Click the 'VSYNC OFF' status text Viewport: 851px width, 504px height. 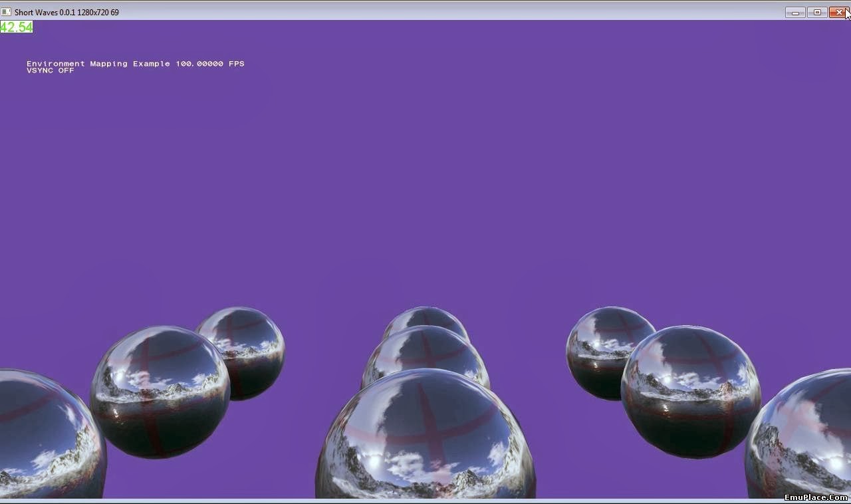pos(51,70)
